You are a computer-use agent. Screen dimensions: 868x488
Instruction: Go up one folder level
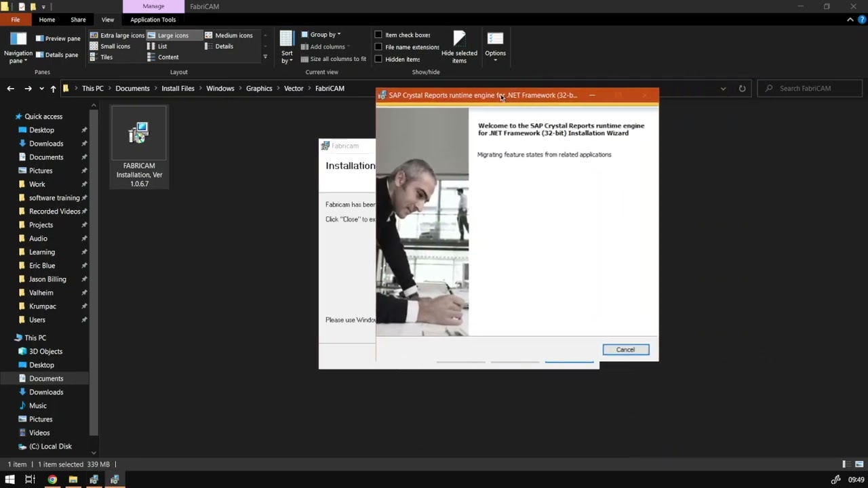(52, 88)
